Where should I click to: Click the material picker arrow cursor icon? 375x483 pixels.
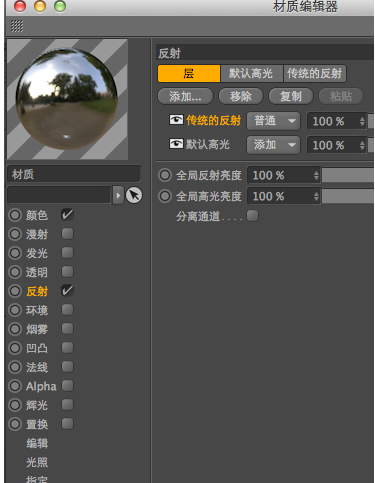pyautogui.click(x=134, y=195)
